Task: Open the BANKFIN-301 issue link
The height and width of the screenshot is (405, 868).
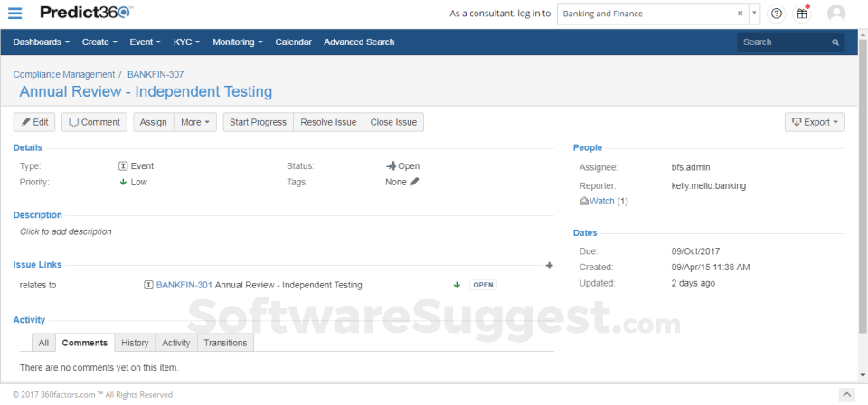Action: [184, 285]
